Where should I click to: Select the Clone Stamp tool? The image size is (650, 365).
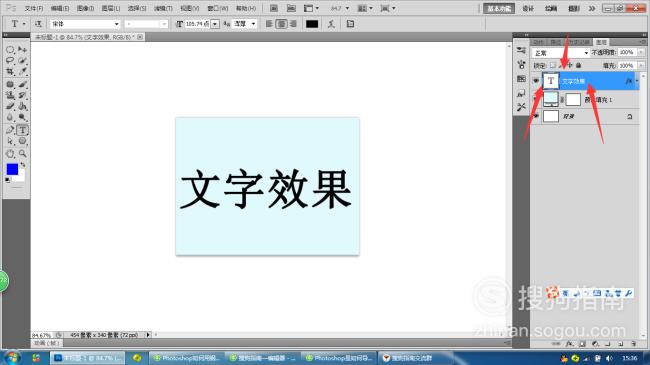10,95
